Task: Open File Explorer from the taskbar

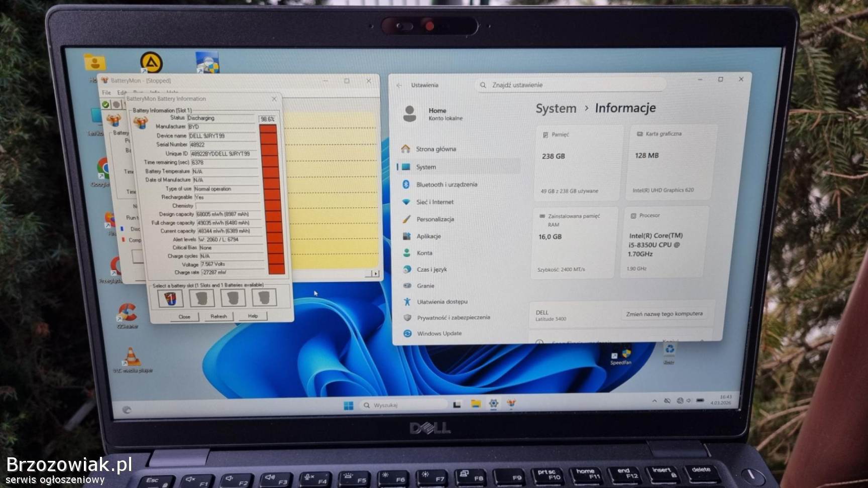Action: click(475, 404)
